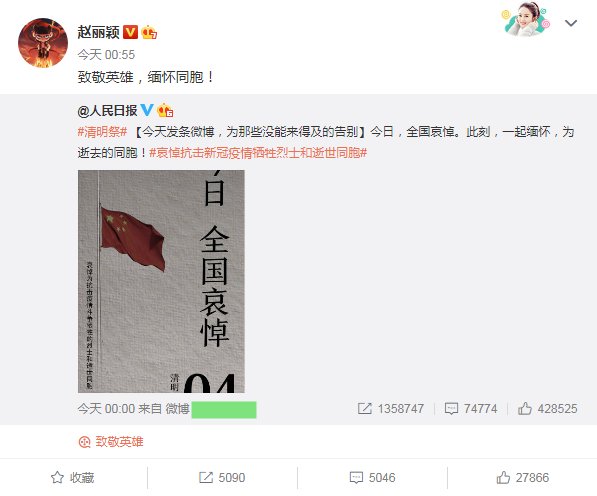The image size is (597, 496).
Task: Open 赵丽颖's profile avatar
Action: click(43, 43)
